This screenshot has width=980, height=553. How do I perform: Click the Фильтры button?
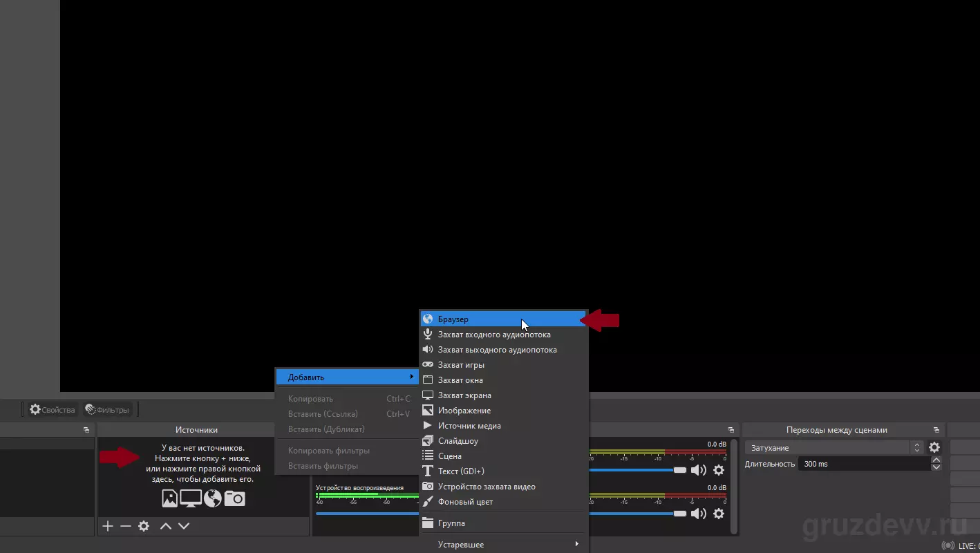tap(107, 410)
